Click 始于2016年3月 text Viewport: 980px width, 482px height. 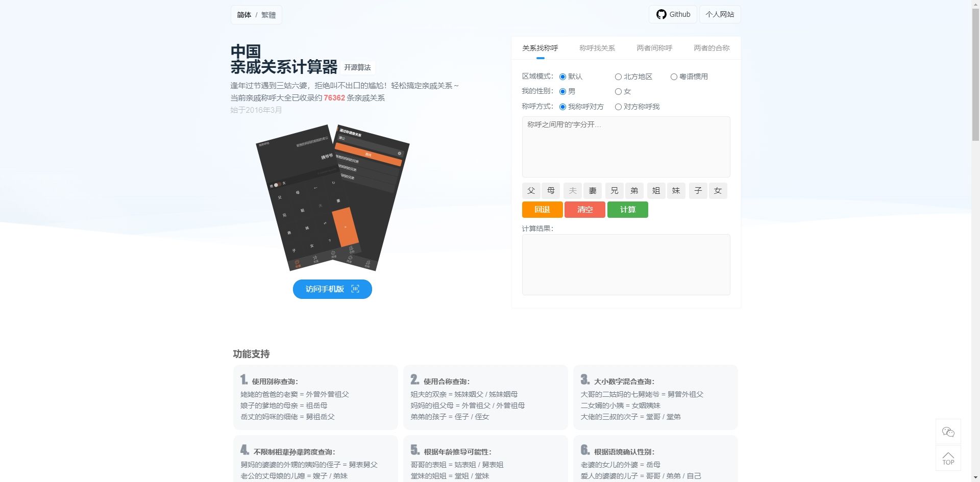[x=256, y=110]
